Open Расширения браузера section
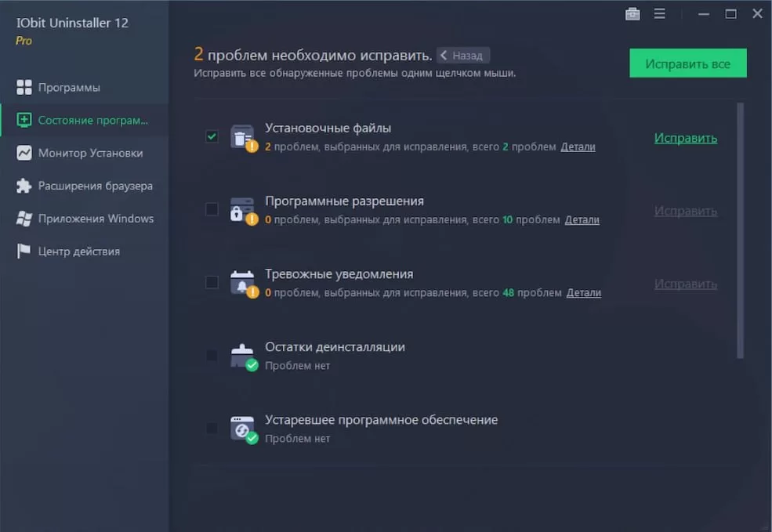The image size is (772, 532). [84, 186]
